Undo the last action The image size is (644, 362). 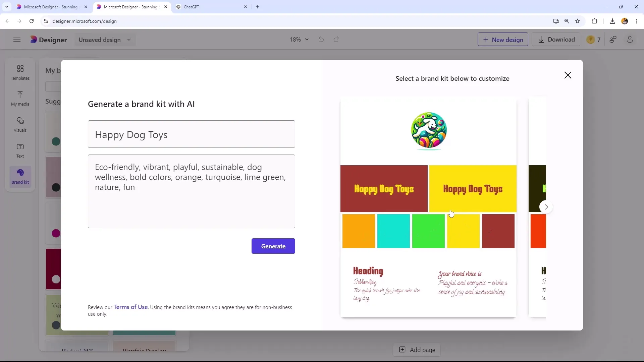coord(321,40)
